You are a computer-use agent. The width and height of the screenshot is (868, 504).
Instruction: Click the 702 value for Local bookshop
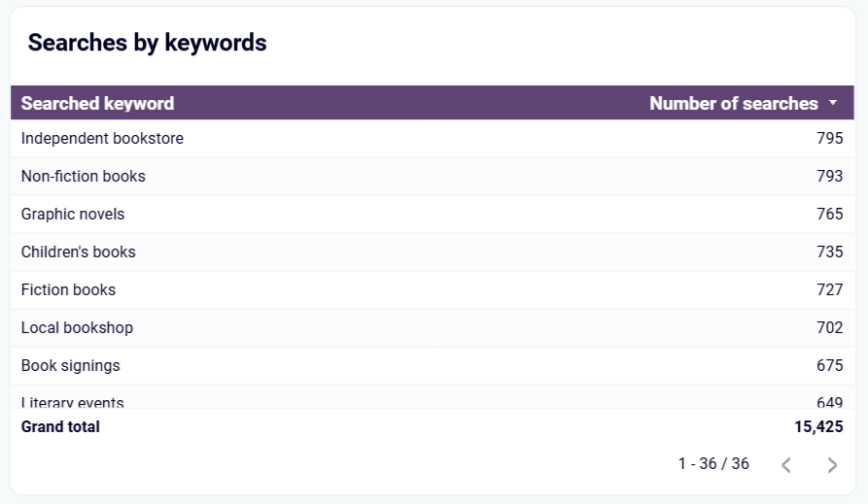pyautogui.click(x=830, y=327)
